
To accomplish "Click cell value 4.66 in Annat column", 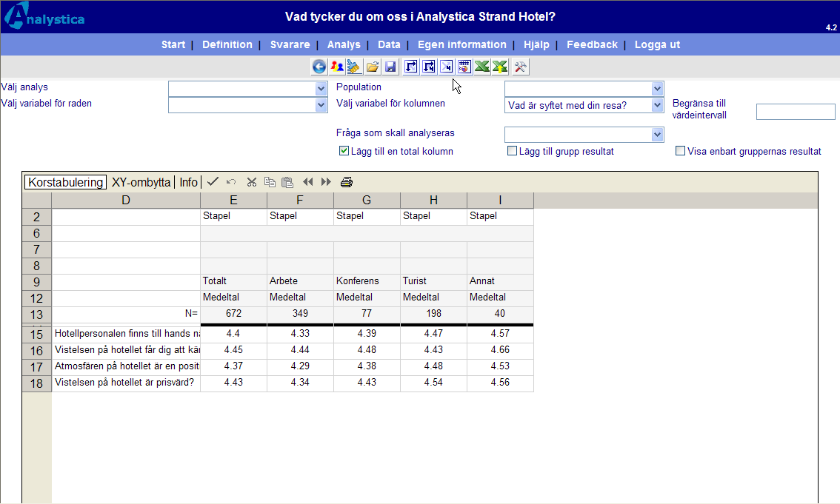I will point(500,350).
